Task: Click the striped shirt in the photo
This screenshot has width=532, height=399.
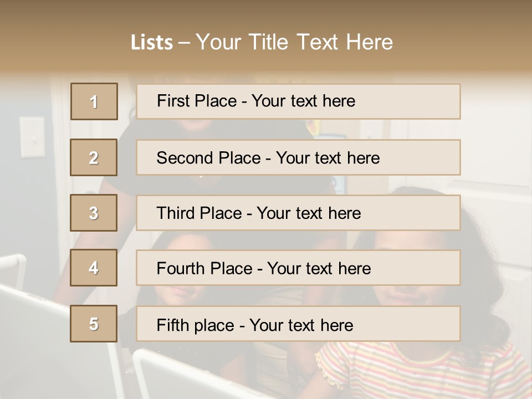Action: point(421,371)
